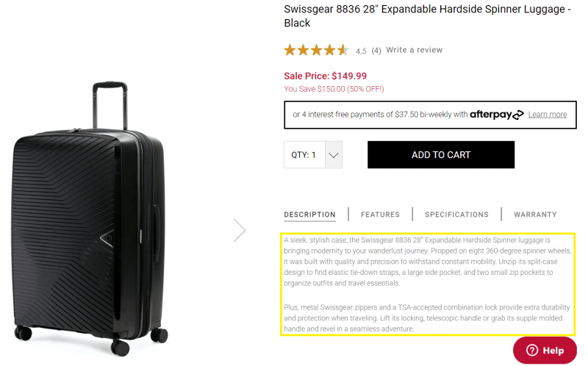
Task: Click the Help chat question mark icon
Action: pyautogui.click(x=533, y=350)
